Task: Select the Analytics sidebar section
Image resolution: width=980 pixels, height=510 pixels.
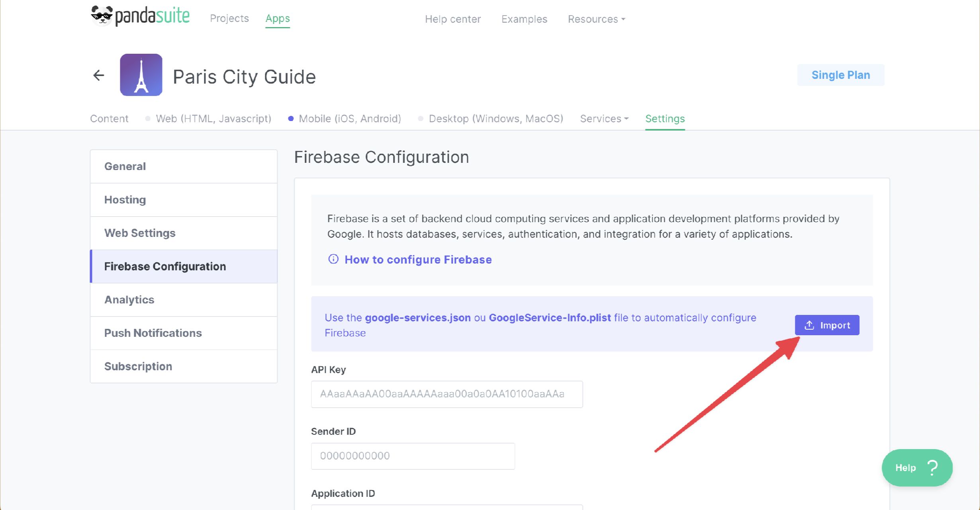Action: pyautogui.click(x=129, y=300)
